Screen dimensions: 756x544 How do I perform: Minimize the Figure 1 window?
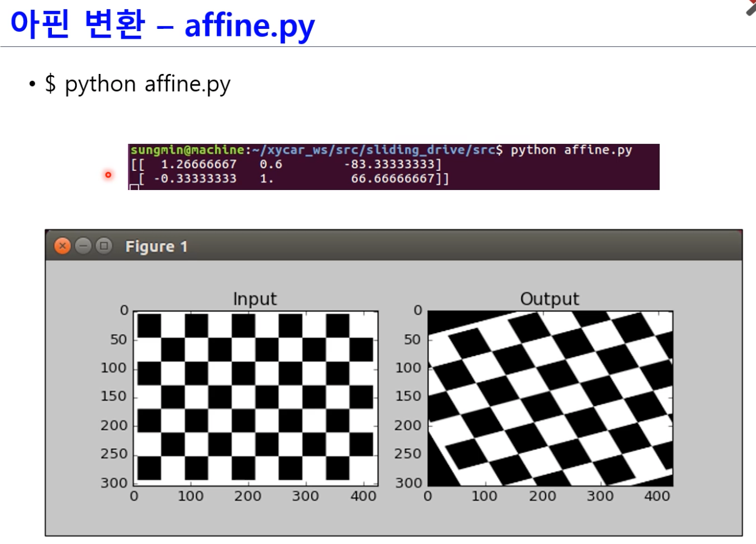click(x=83, y=246)
